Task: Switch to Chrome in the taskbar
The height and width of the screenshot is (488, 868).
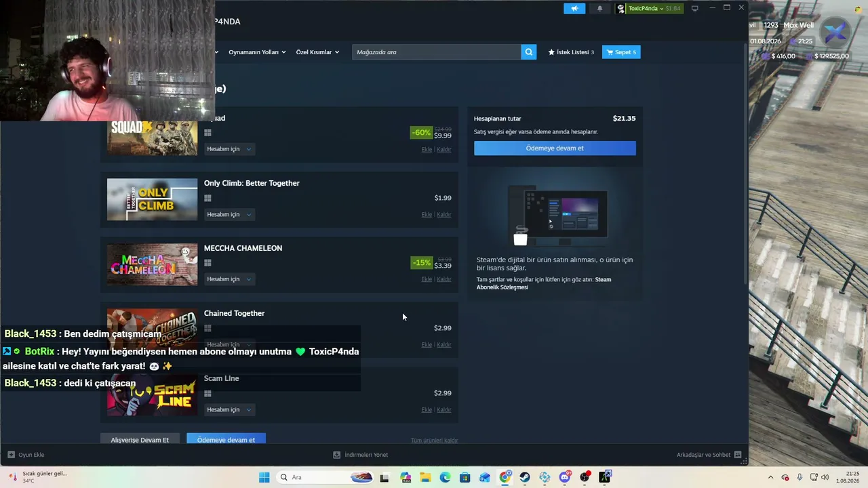Action: [505, 477]
